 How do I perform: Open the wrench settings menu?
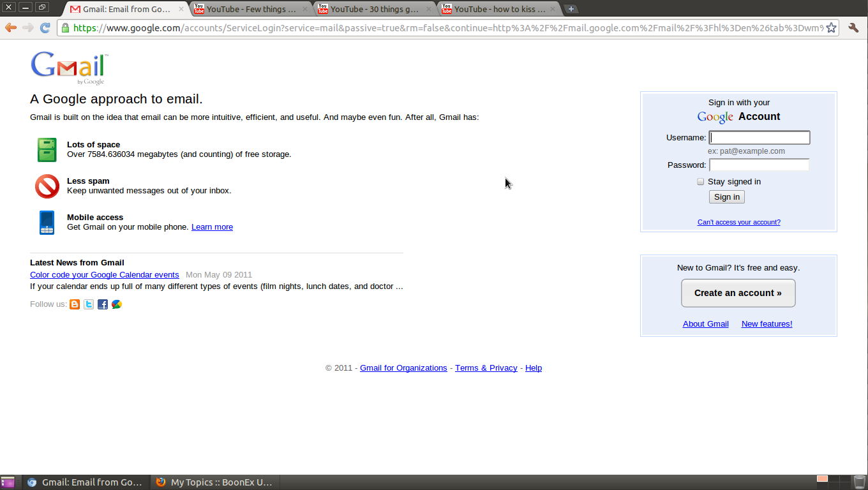coord(853,27)
